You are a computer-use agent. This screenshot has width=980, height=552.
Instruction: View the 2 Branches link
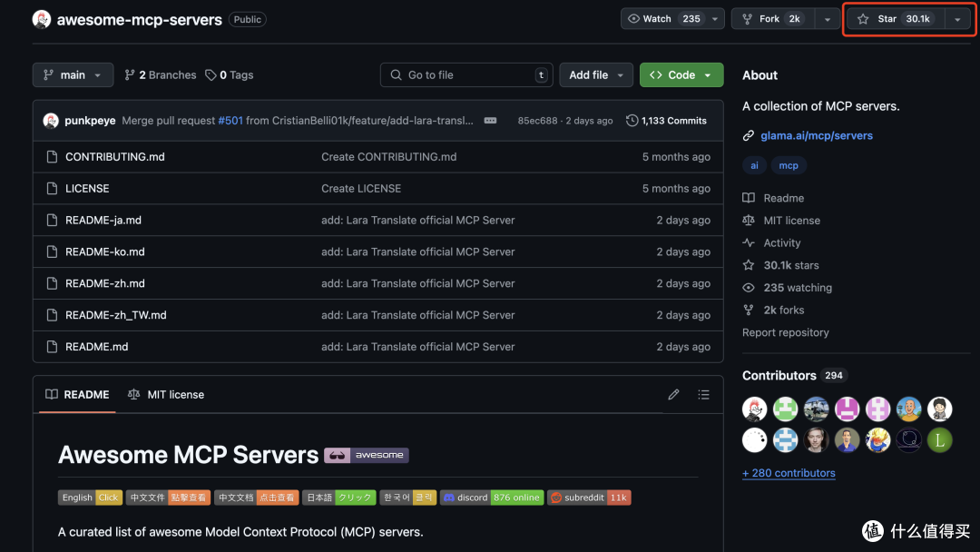pyautogui.click(x=161, y=75)
